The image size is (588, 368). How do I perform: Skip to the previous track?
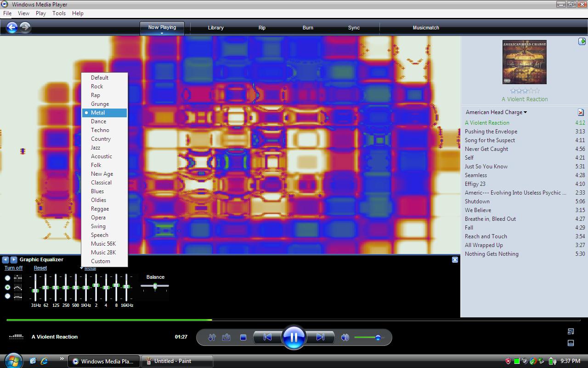coord(267,337)
